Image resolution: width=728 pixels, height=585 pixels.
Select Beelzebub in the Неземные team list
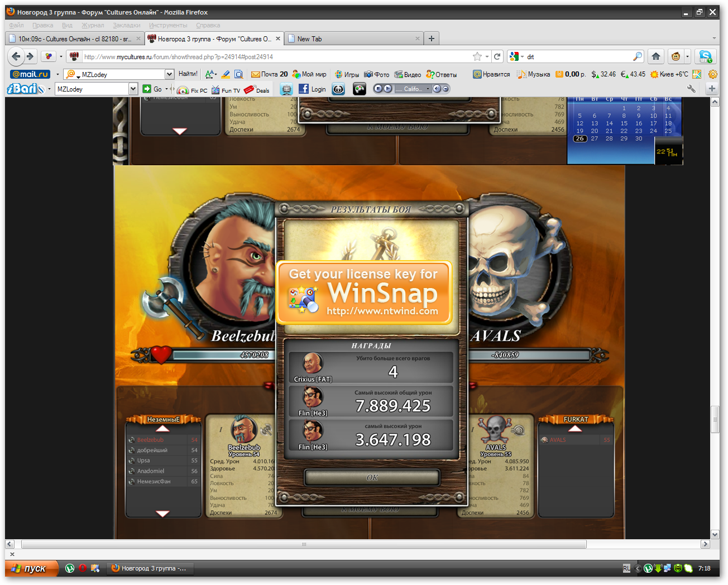(163, 440)
